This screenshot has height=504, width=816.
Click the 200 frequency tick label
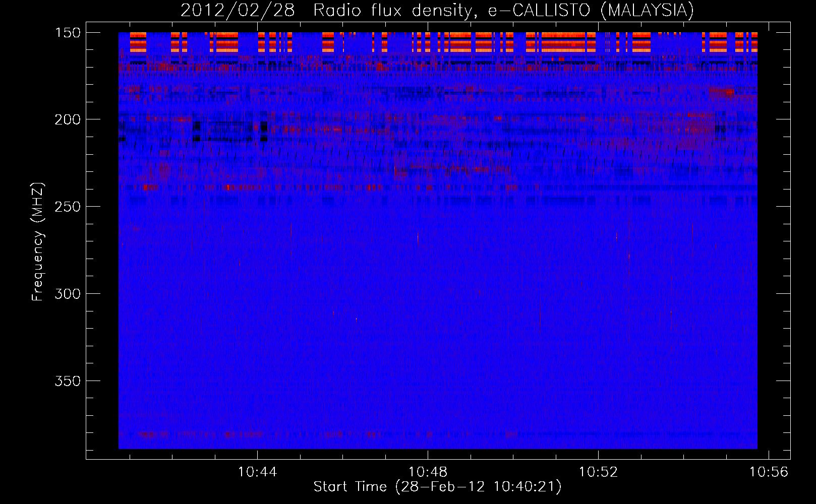tap(68, 119)
